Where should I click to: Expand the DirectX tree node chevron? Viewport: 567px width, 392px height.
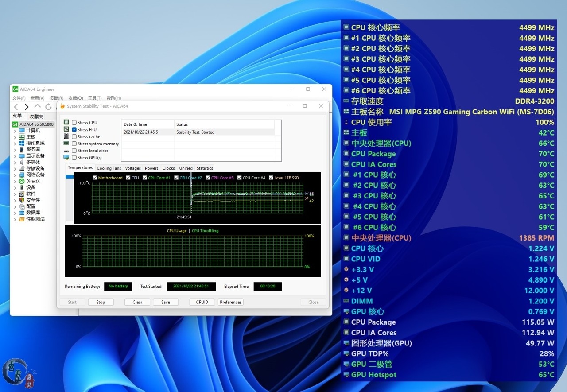(15, 181)
